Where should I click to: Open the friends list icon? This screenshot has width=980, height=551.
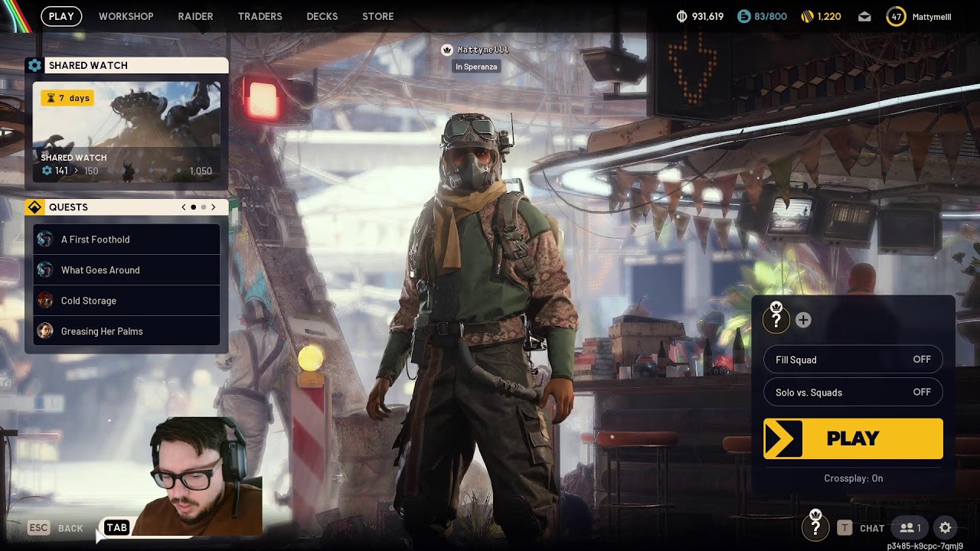(910, 528)
